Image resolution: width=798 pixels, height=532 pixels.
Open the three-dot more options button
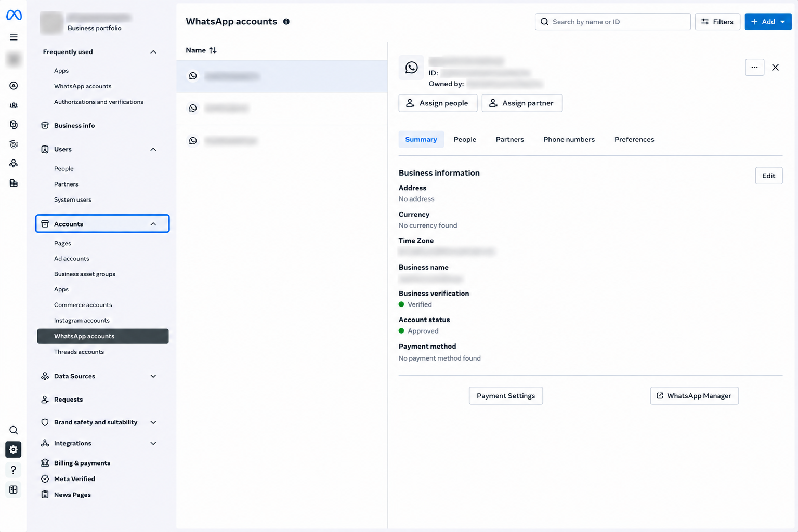(x=754, y=67)
